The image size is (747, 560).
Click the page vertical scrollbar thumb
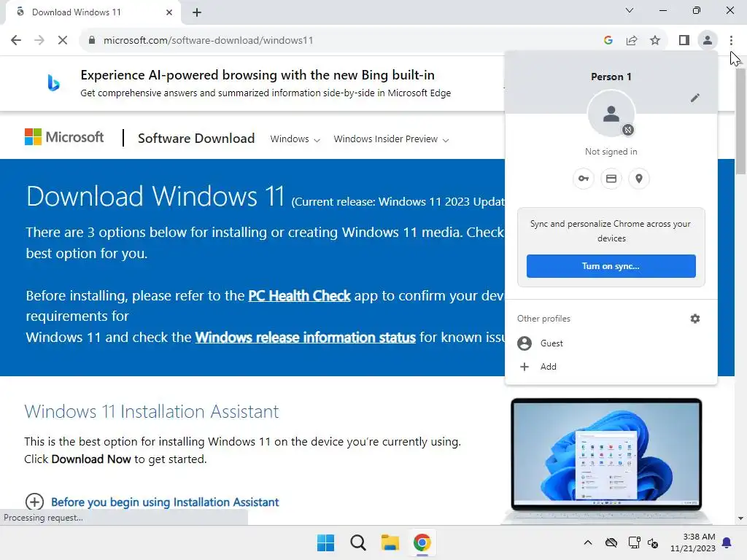(x=740, y=122)
